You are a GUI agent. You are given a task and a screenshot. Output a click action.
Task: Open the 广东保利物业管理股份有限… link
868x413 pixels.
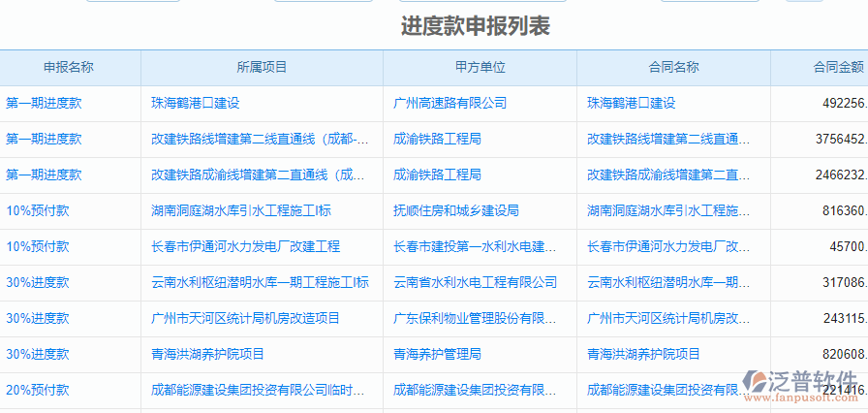pyautogui.click(x=475, y=319)
